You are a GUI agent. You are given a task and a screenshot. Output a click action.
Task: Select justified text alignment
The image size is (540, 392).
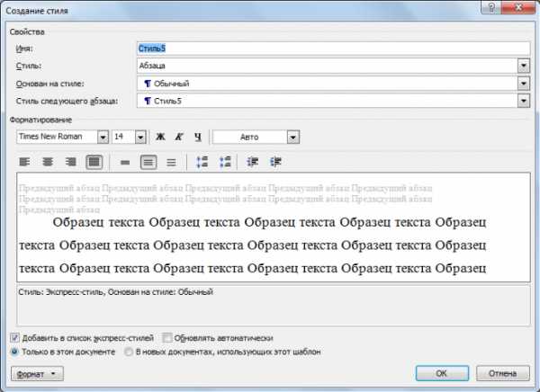[x=94, y=162]
